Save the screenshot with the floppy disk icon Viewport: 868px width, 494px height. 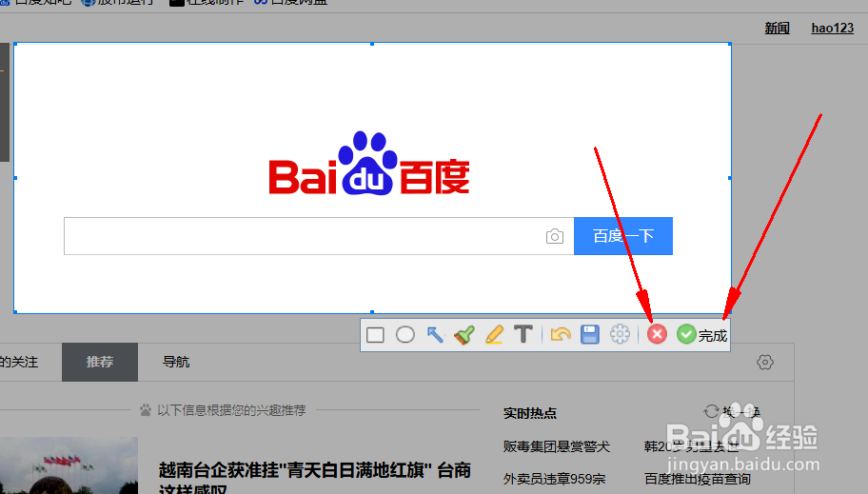pyautogui.click(x=589, y=334)
